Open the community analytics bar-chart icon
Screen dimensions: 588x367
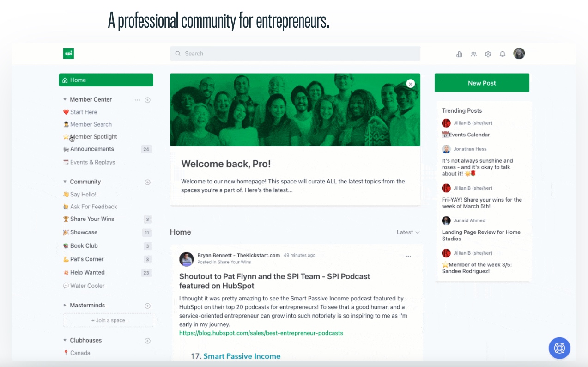(459, 54)
